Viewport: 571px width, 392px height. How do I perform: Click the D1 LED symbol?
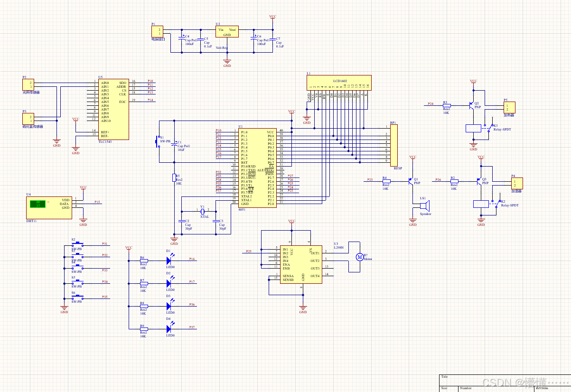click(169, 261)
